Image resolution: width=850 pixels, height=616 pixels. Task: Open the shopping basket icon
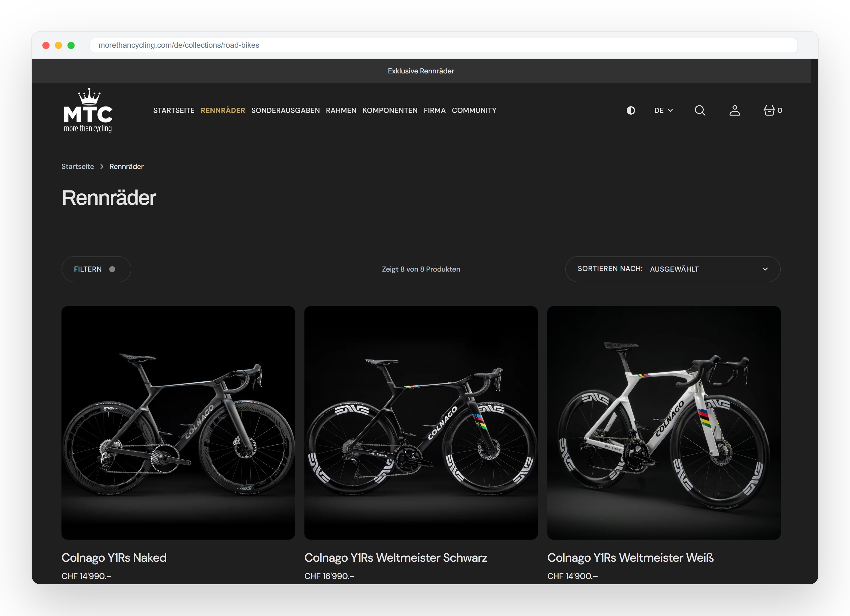pyautogui.click(x=772, y=110)
